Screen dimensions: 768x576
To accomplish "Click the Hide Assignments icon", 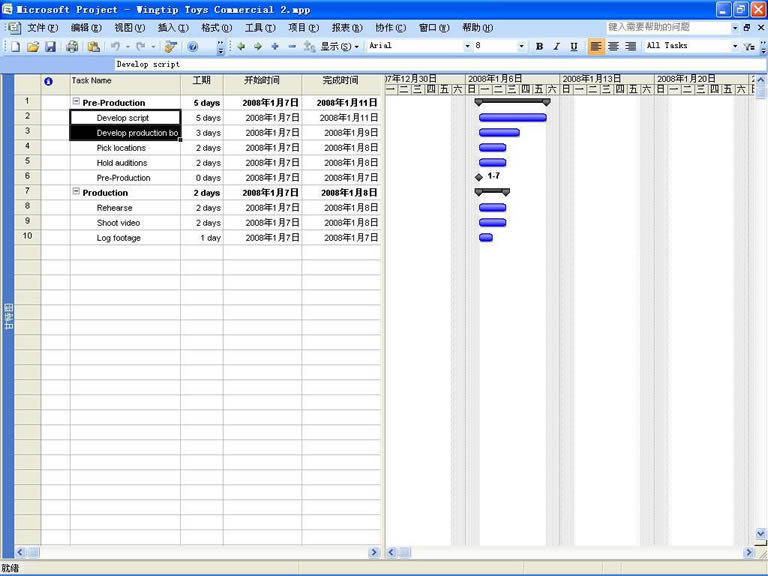I will [x=309, y=47].
